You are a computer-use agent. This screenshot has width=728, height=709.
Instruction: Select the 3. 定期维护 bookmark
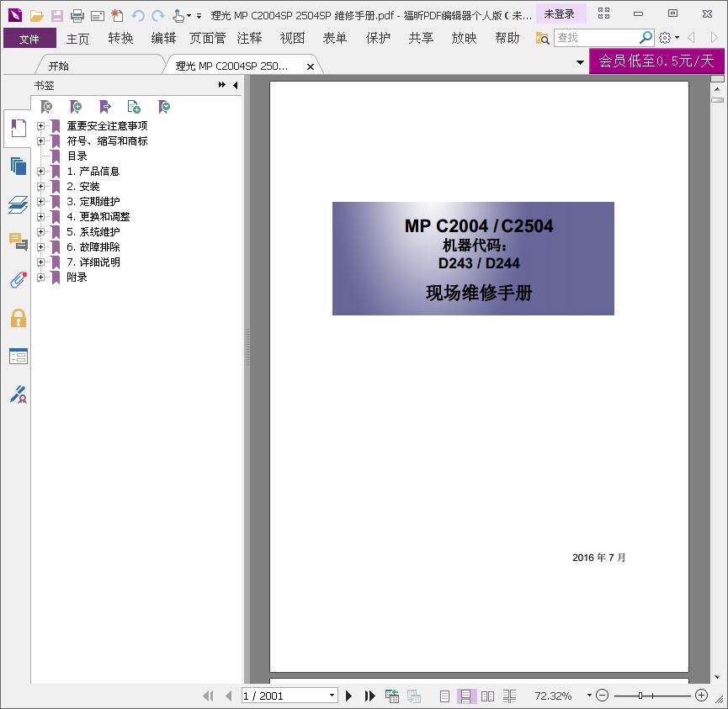tap(93, 201)
